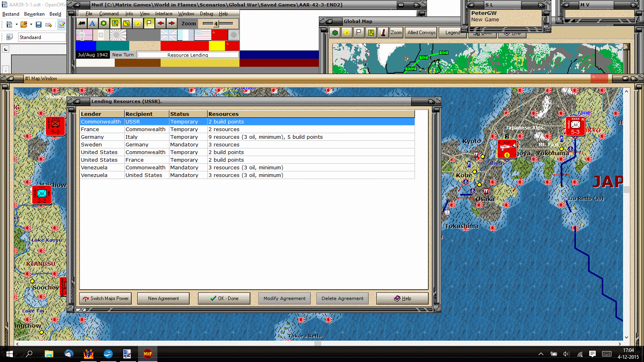Open the Standaard paragraph style combo box
This screenshot has height=362, width=644.
(42, 37)
